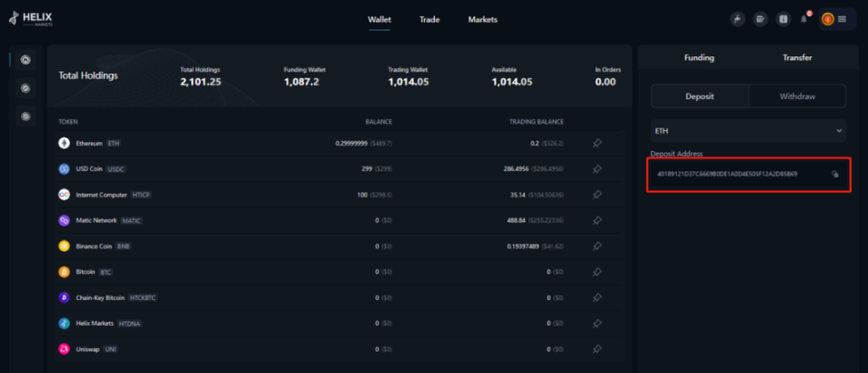
Task: Pin the Bitcoin BTC row
Action: (597, 272)
